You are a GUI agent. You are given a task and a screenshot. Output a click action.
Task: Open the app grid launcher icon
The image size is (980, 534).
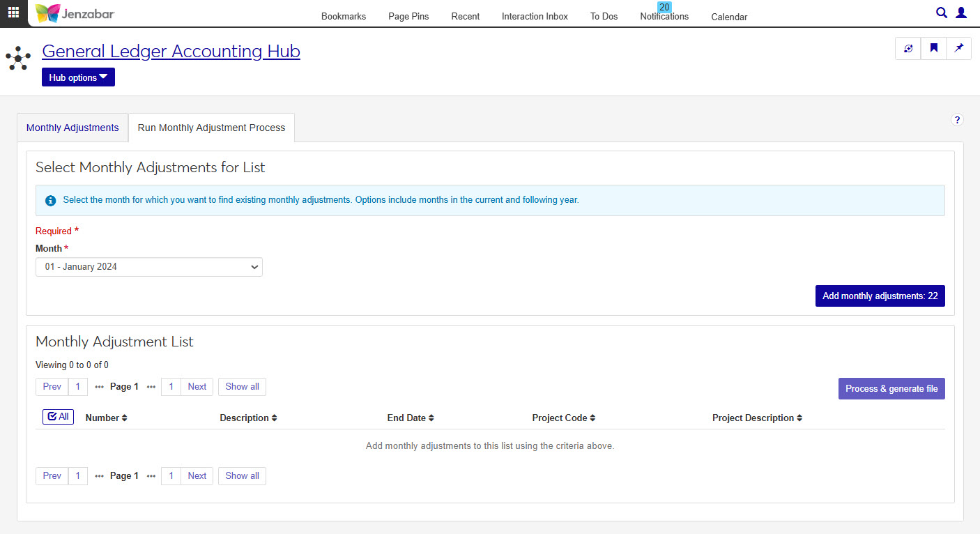click(x=13, y=13)
